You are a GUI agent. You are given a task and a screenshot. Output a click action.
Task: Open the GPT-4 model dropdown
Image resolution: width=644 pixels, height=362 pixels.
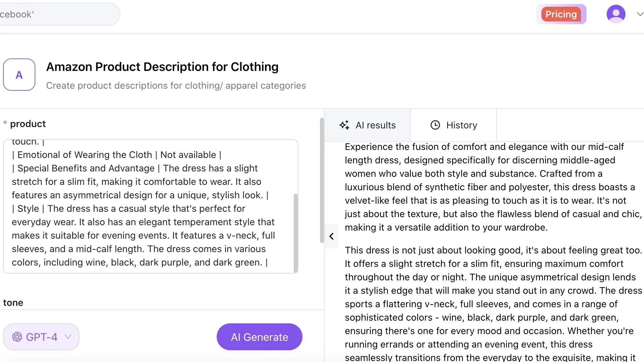pyautogui.click(x=41, y=336)
